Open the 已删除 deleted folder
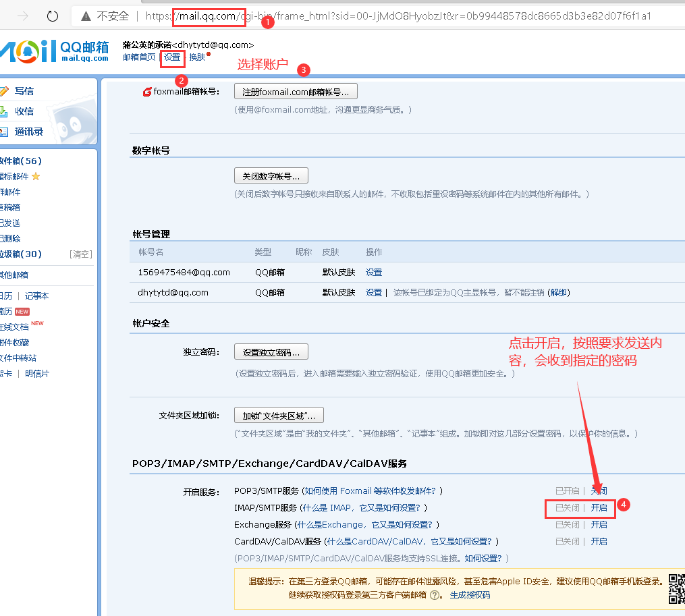 point(10,239)
